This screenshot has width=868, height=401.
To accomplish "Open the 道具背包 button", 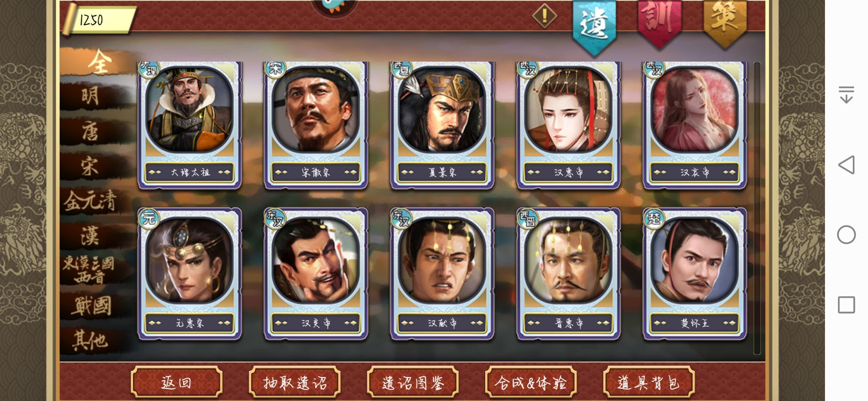I will pyautogui.click(x=649, y=382).
